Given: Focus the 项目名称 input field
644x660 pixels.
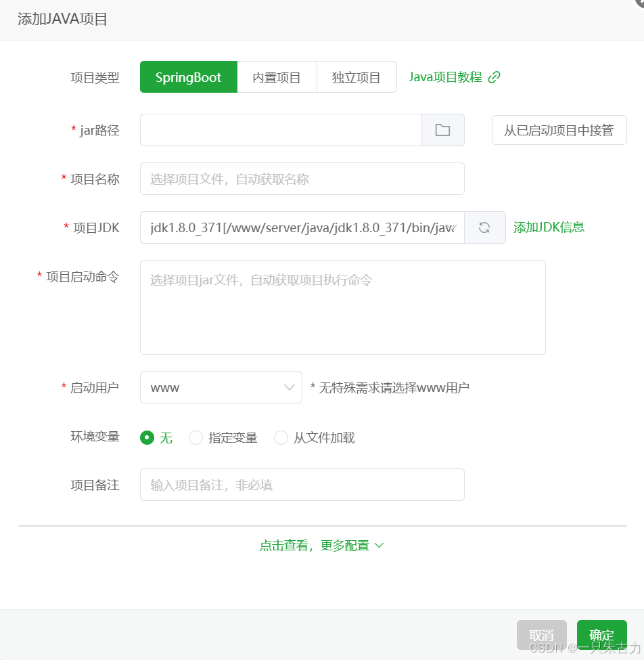Looking at the screenshot, I should 302,179.
